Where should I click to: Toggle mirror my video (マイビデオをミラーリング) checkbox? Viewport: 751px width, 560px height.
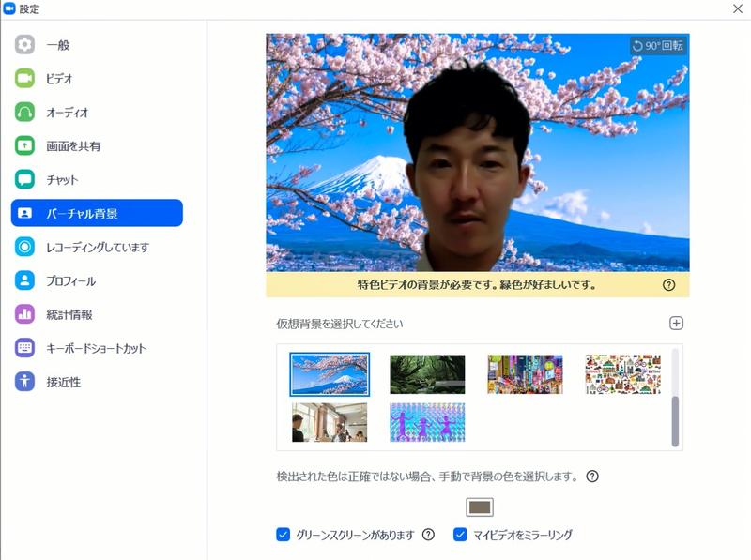click(460, 535)
